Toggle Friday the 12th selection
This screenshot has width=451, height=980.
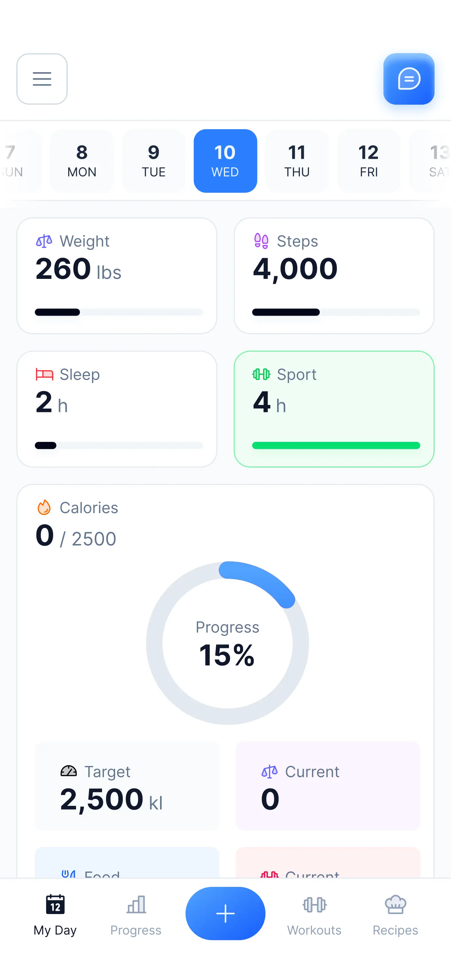point(368,160)
